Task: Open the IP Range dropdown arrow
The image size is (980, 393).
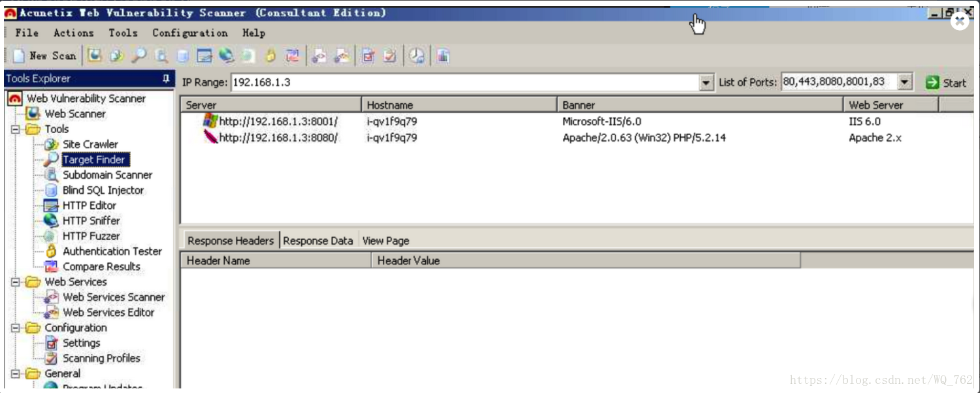Action: click(x=706, y=82)
